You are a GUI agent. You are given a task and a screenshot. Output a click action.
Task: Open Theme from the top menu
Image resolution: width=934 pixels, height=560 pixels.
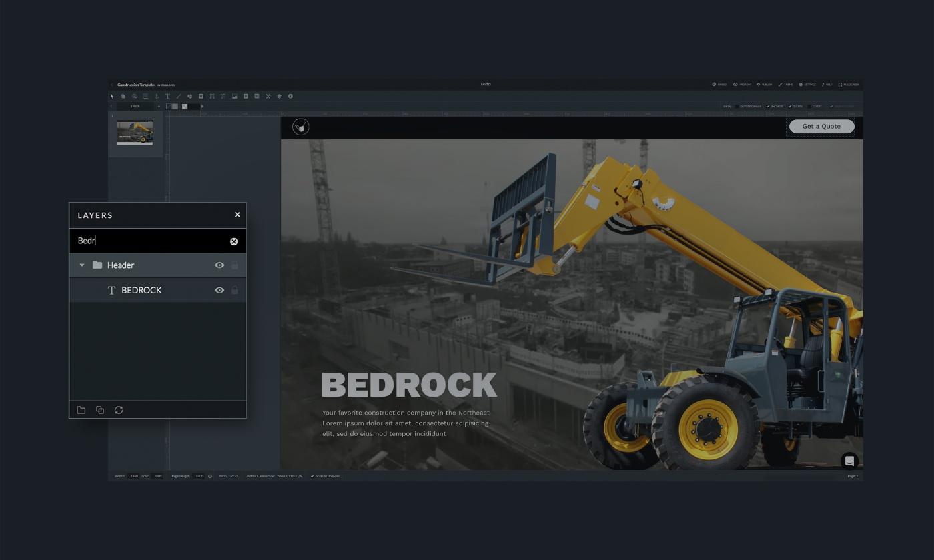785,85
